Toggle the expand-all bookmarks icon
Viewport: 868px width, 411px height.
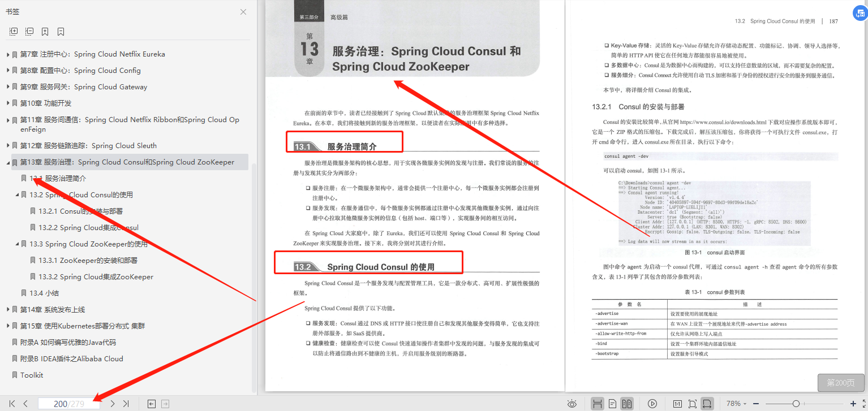13,31
